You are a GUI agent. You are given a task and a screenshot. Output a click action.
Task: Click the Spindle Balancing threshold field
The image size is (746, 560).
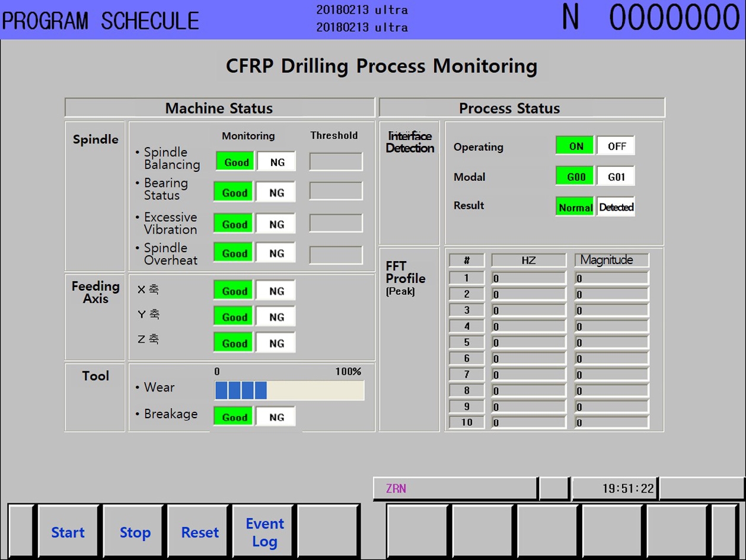[336, 162]
